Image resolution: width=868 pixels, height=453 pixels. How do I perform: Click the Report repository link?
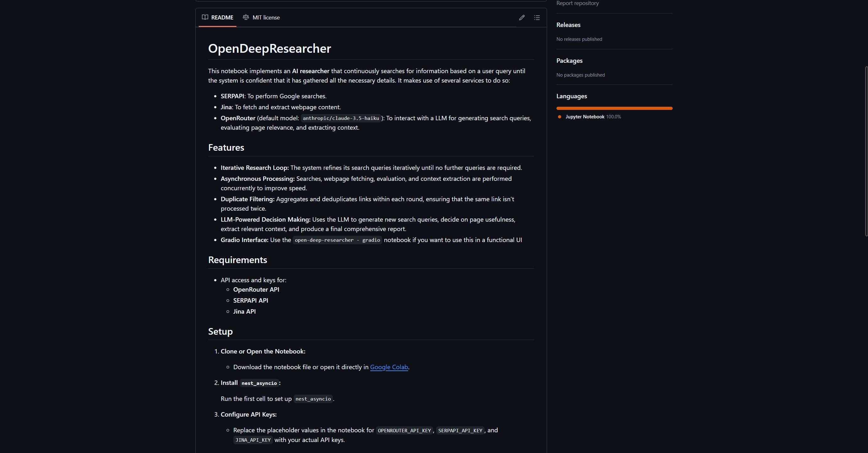(x=577, y=3)
